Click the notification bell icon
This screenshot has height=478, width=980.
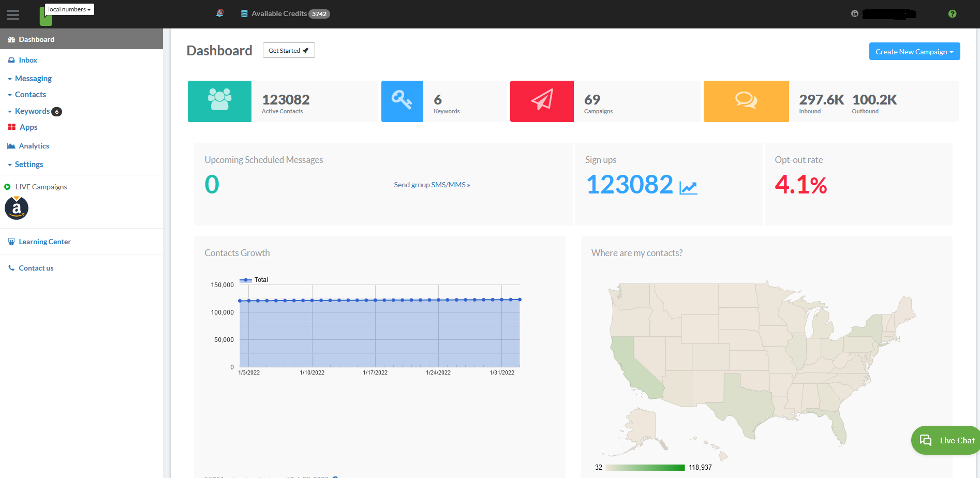click(x=219, y=13)
